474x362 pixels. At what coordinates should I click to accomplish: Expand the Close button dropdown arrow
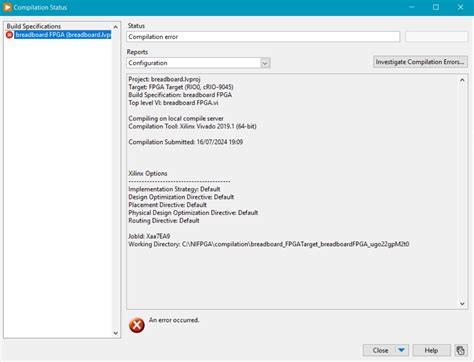pos(402,350)
